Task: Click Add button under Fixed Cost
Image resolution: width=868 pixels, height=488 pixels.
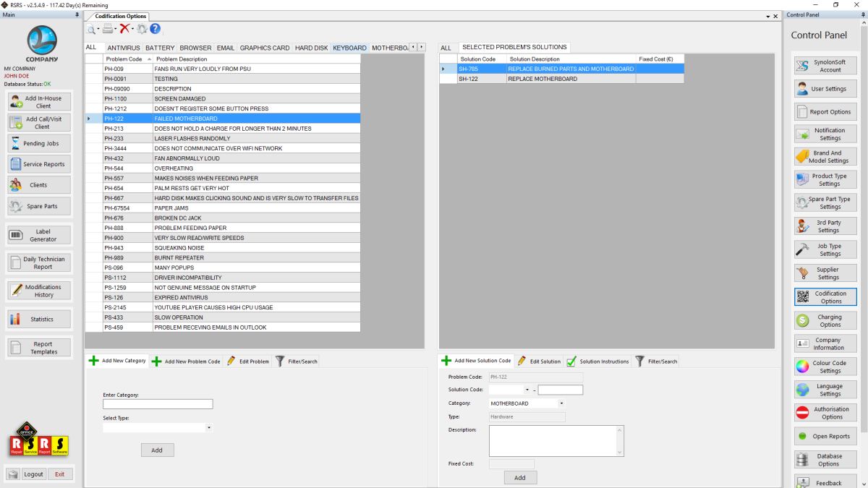Action: (x=520, y=477)
